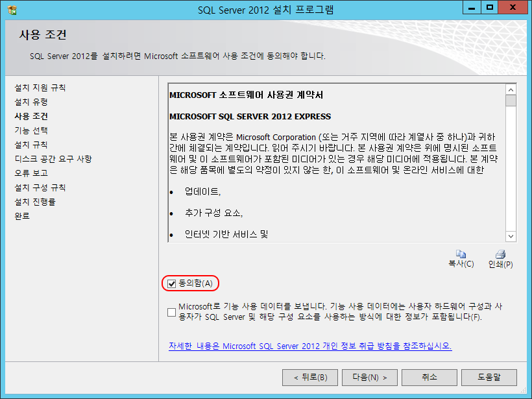Image resolution: width=532 pixels, height=399 pixels.
Task: Close the SQL Server setup window
Action: click(513, 8)
